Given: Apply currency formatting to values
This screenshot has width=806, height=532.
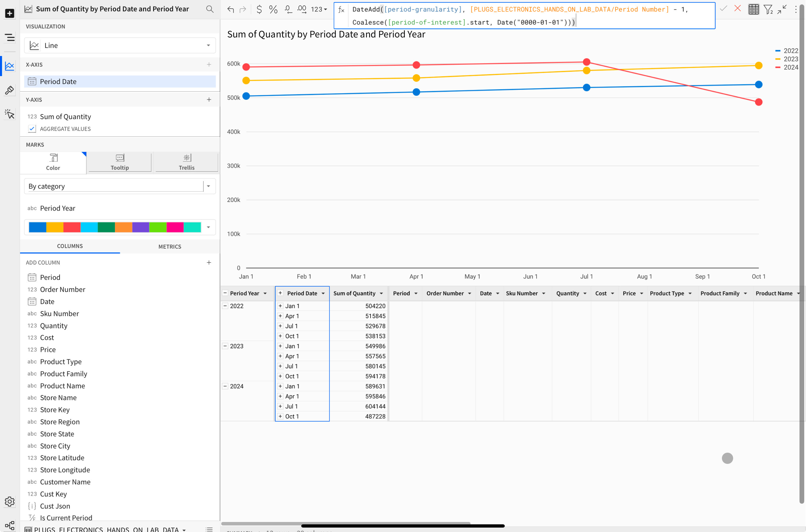Looking at the screenshot, I should coord(259,9).
